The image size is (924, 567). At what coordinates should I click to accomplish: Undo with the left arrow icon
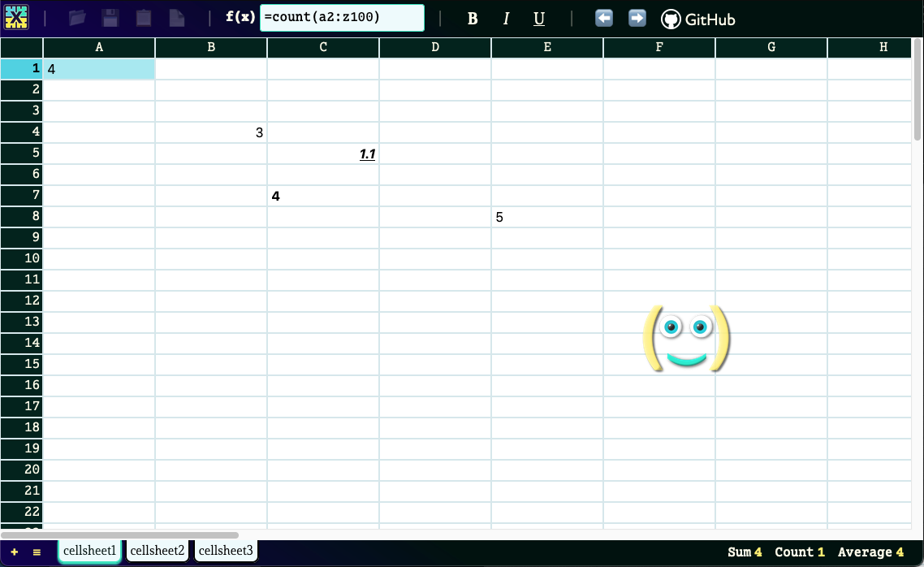point(604,18)
